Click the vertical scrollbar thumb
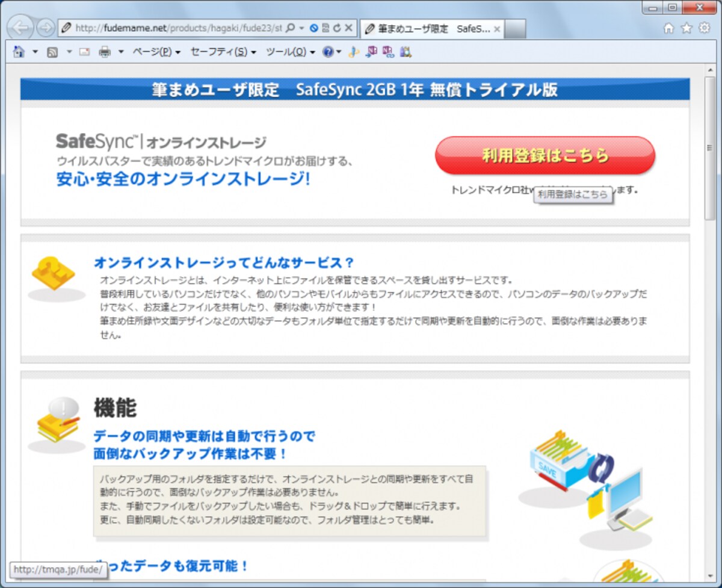 click(x=710, y=148)
